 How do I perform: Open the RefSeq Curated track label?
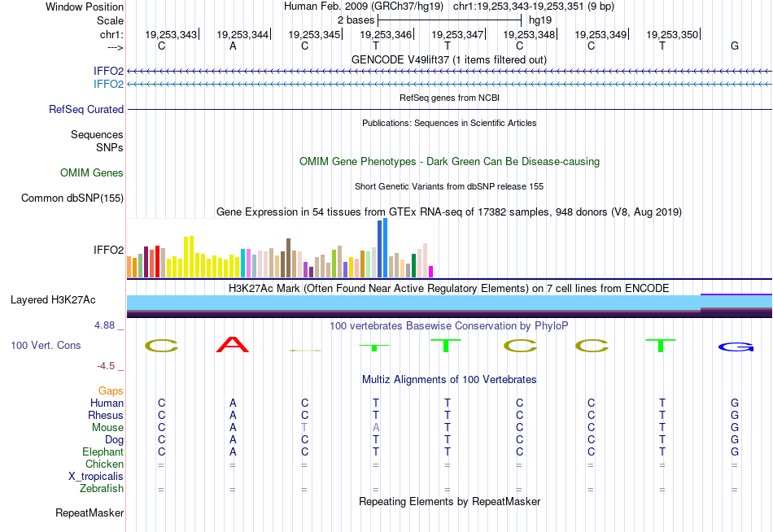[x=86, y=110]
